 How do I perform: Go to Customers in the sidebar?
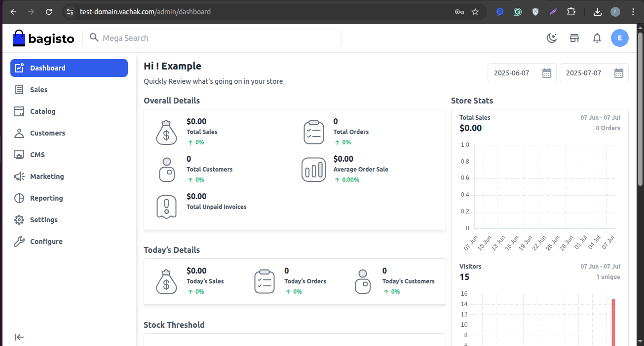click(x=69, y=133)
